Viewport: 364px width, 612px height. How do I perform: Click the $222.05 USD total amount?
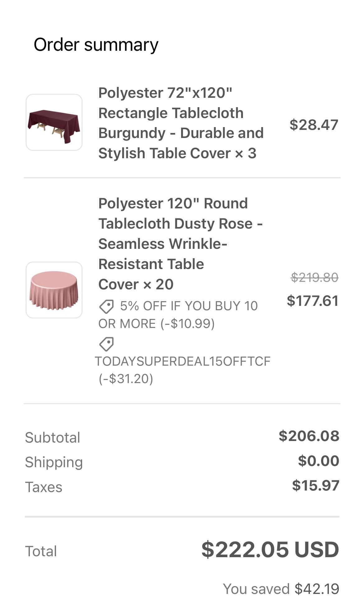point(270,550)
